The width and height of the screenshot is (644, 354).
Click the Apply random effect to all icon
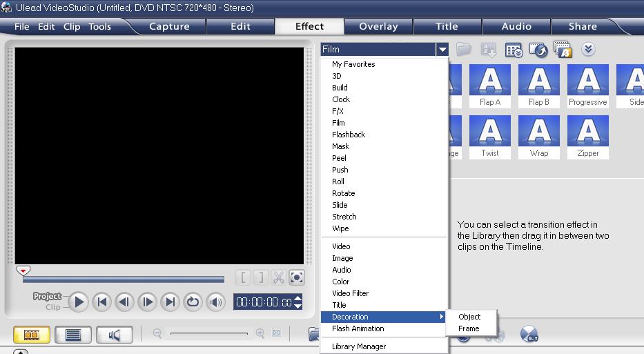pyautogui.click(x=563, y=49)
